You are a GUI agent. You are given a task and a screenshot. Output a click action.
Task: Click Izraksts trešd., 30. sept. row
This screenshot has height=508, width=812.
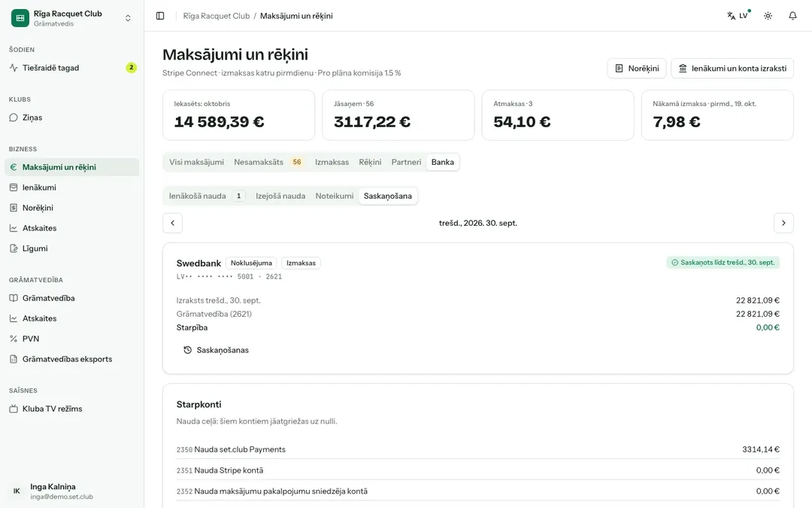click(x=478, y=300)
